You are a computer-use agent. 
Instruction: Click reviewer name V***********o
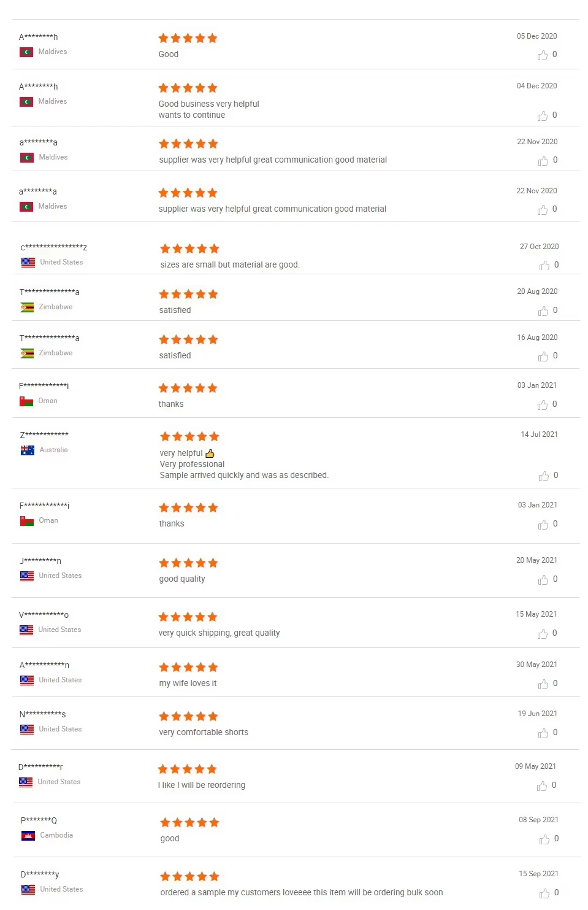point(44,615)
